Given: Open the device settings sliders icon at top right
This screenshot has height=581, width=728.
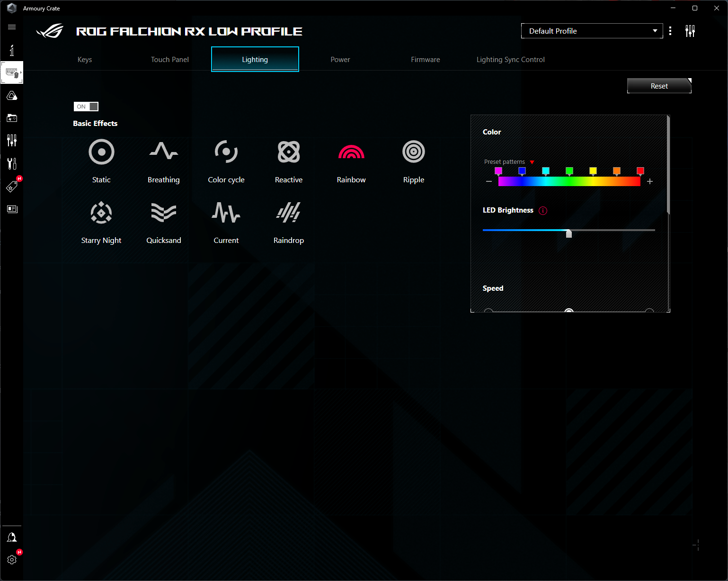Looking at the screenshot, I should tap(690, 31).
